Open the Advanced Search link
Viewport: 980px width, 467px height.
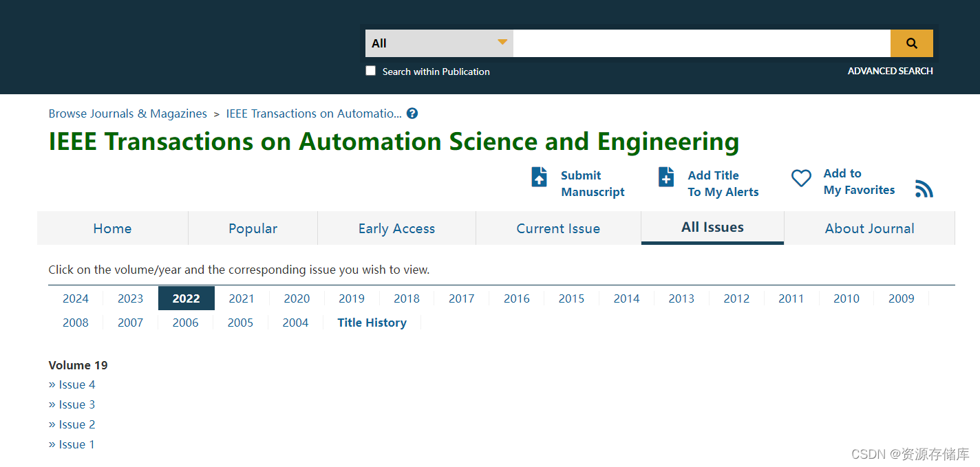pos(890,71)
